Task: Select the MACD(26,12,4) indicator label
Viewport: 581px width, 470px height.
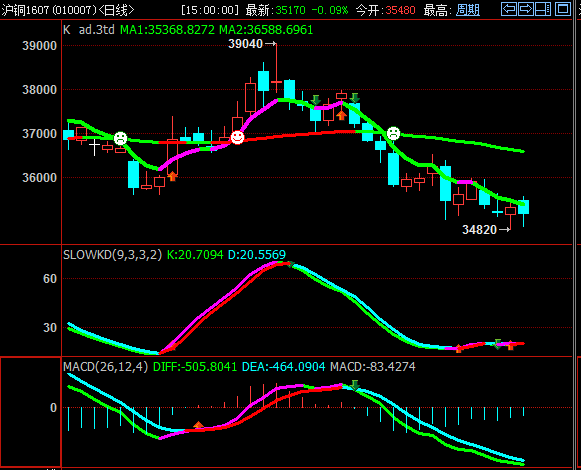Action: [106, 367]
